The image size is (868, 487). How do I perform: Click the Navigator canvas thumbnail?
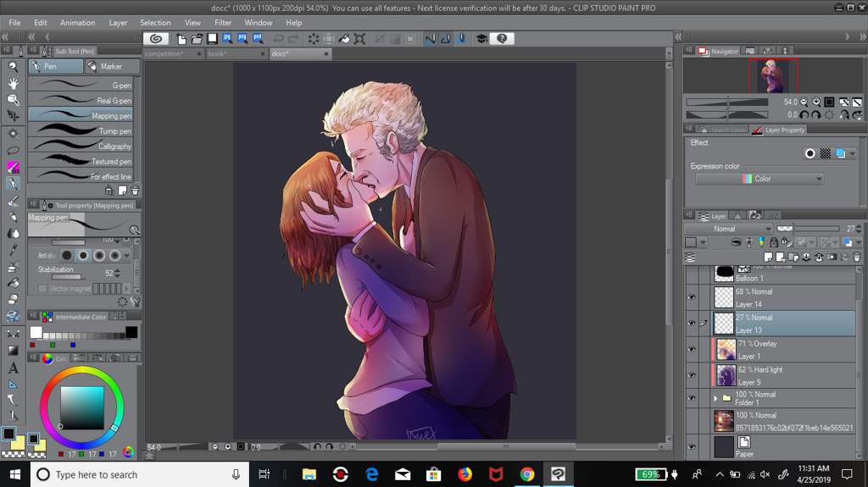point(773,75)
